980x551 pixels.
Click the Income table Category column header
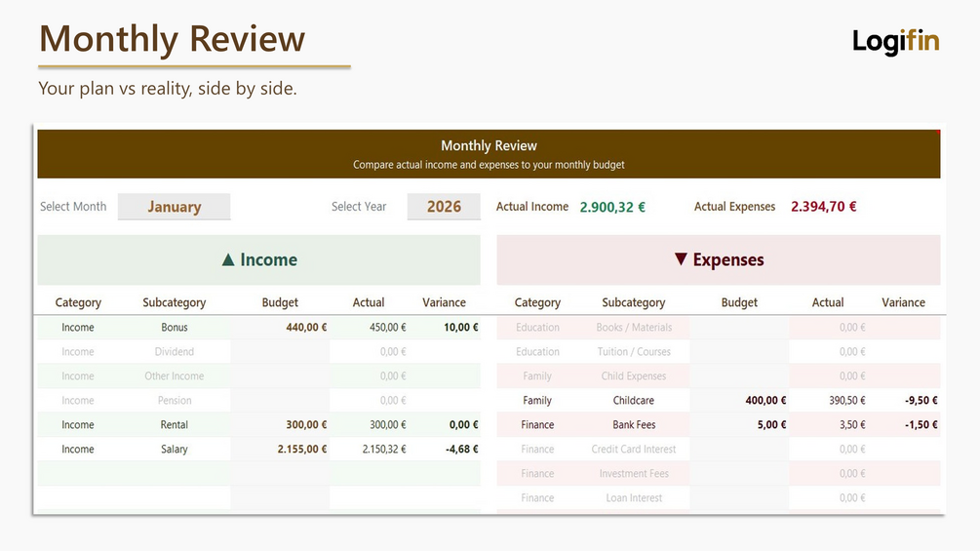78,302
